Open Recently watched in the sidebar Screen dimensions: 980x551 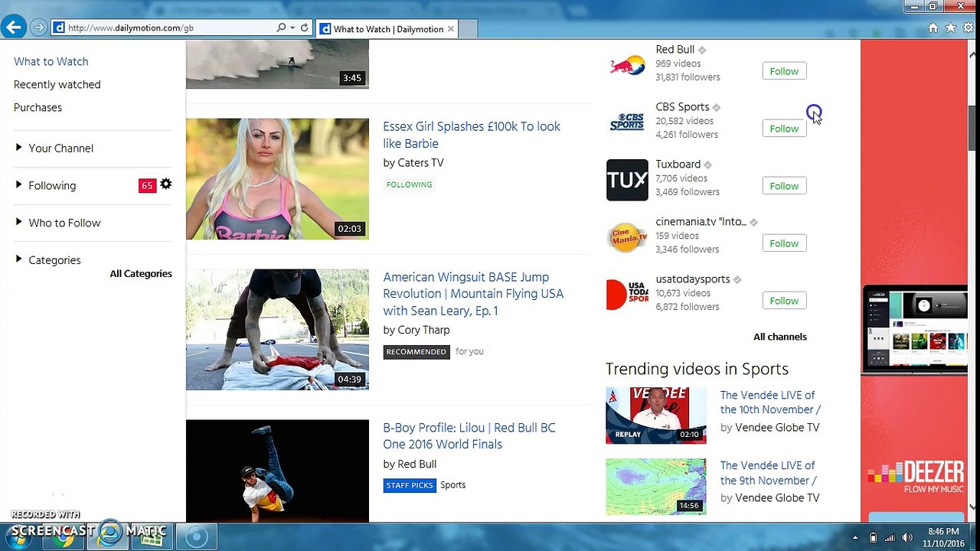pos(57,84)
